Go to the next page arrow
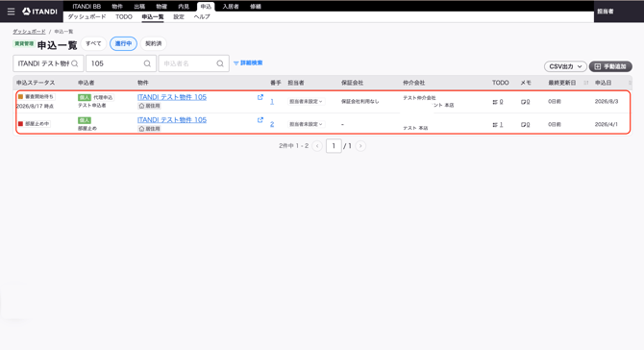 tap(360, 146)
